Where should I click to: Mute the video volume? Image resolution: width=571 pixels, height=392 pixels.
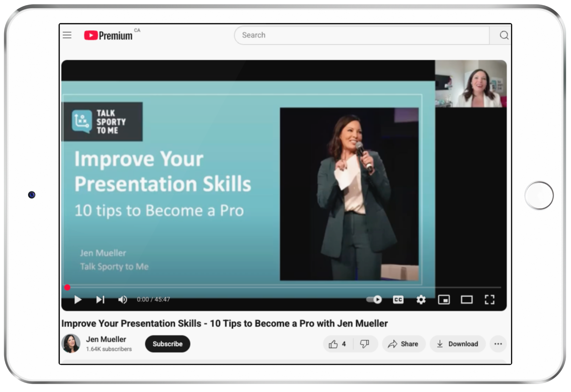(123, 300)
